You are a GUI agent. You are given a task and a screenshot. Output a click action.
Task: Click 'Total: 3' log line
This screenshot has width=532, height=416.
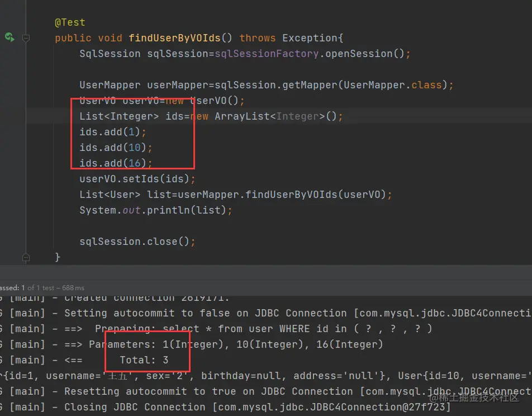pos(84,360)
